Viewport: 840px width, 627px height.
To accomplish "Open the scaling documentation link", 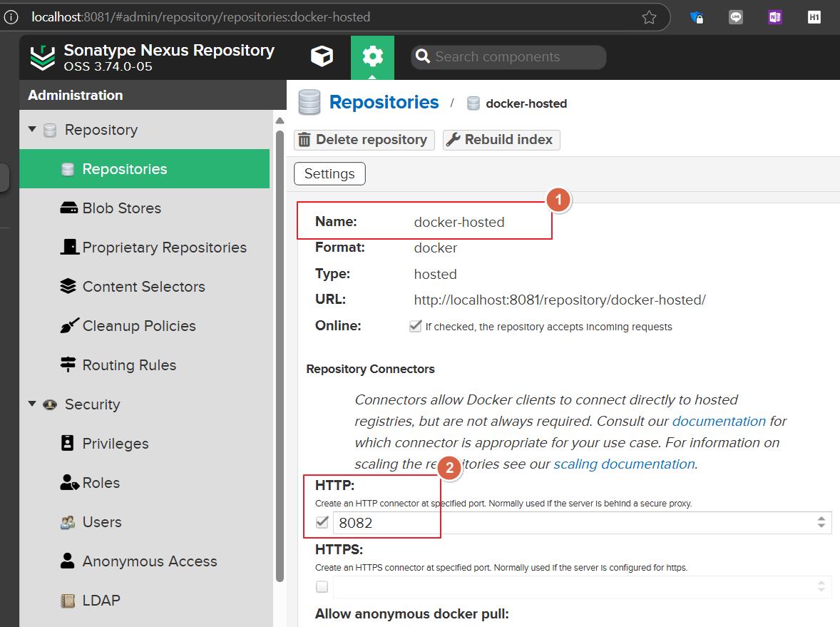I will point(622,464).
